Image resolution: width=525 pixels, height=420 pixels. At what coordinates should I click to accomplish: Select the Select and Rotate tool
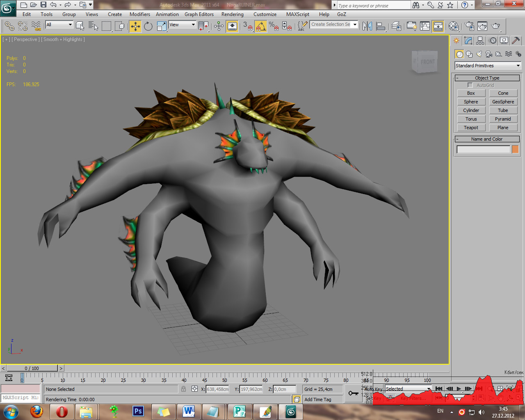click(148, 26)
